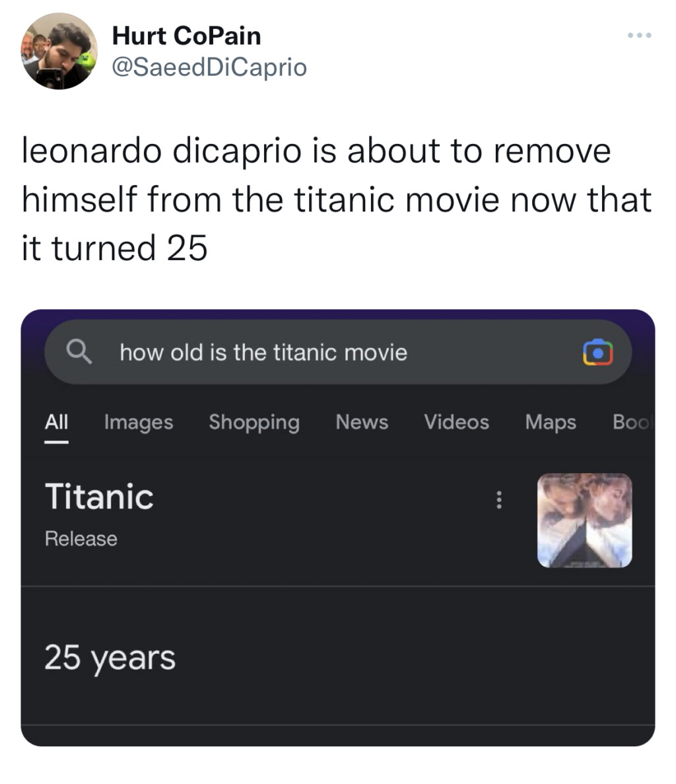Click the @SaeedDiCaprio handle
Image resolution: width=676 pixels, height=784 pixels.
(209, 67)
